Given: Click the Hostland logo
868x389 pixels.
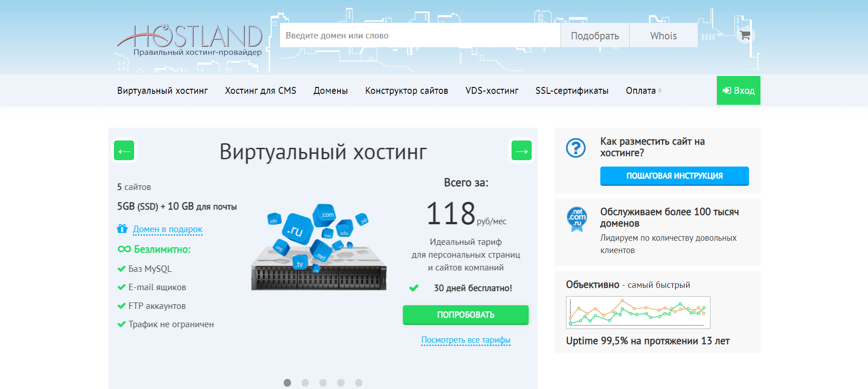Looking at the screenshot, I should [x=190, y=40].
